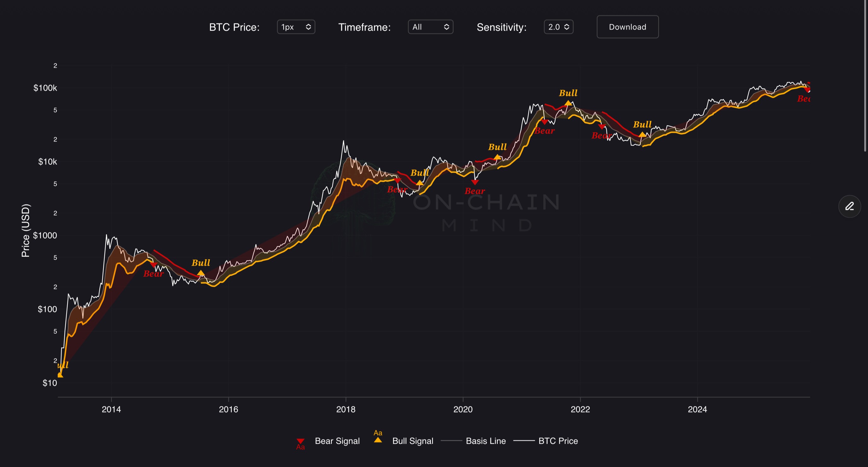The image size is (868, 467).
Task: Click the Download button
Action: [x=627, y=27]
